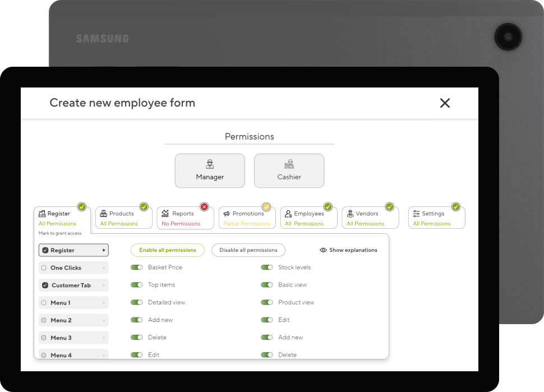
Task: Toggle the Top items switch
Action: 137,285
